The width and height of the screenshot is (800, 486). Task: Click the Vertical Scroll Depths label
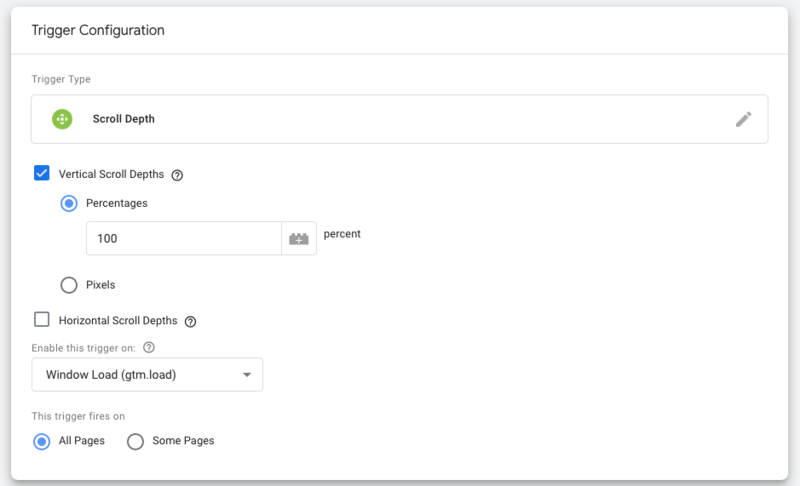click(x=111, y=174)
